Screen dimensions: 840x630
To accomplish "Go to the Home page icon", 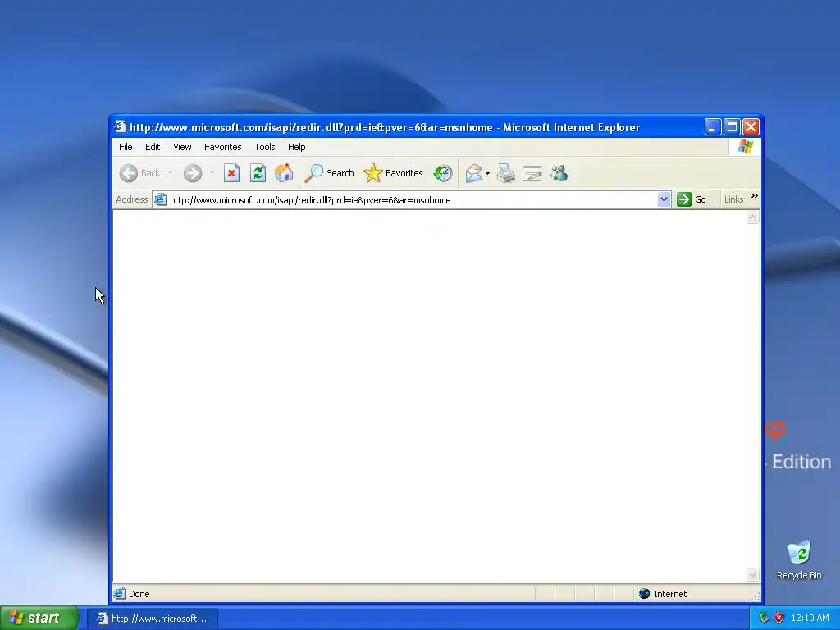I will [284, 173].
